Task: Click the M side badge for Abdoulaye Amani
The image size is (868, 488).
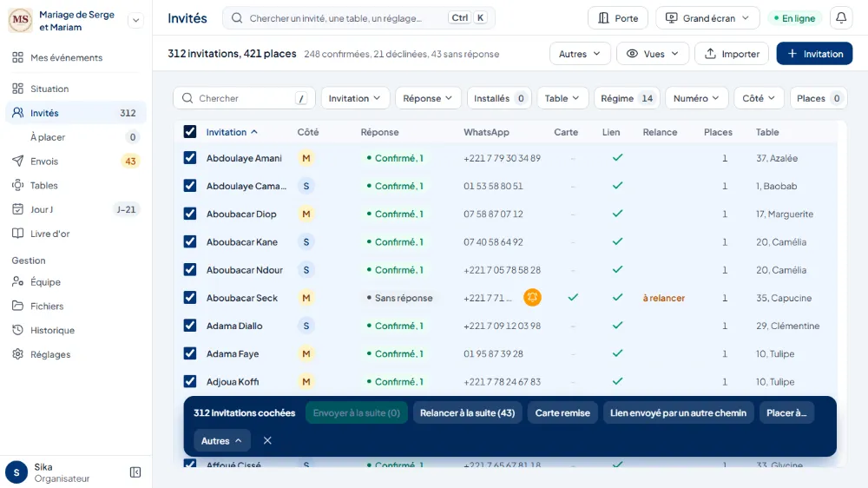Action: tap(306, 158)
